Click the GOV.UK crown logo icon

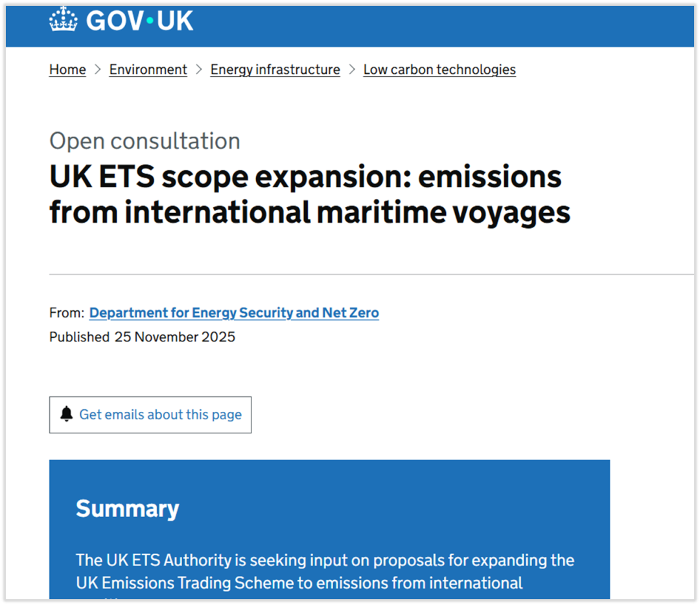[64, 19]
